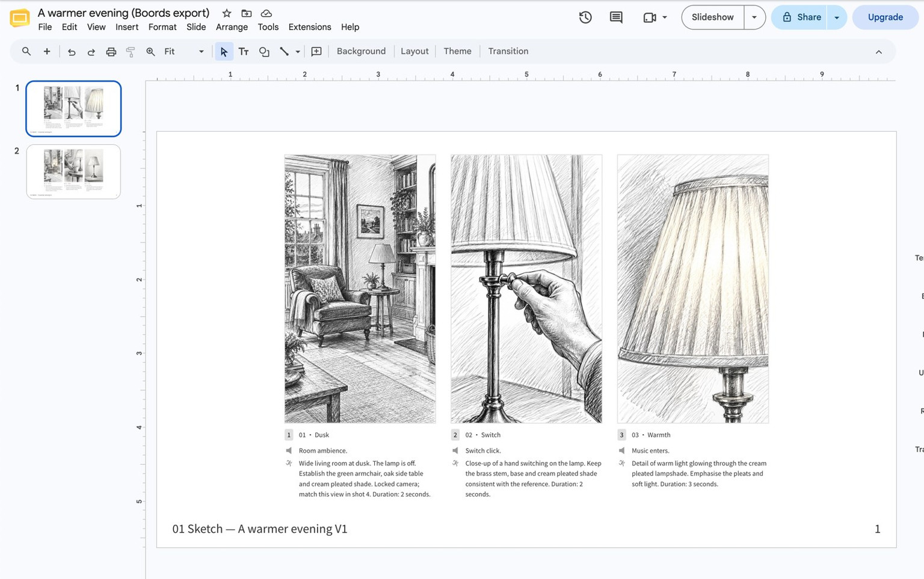Activate the paint format tool
This screenshot has height=579, width=924.
tap(131, 52)
